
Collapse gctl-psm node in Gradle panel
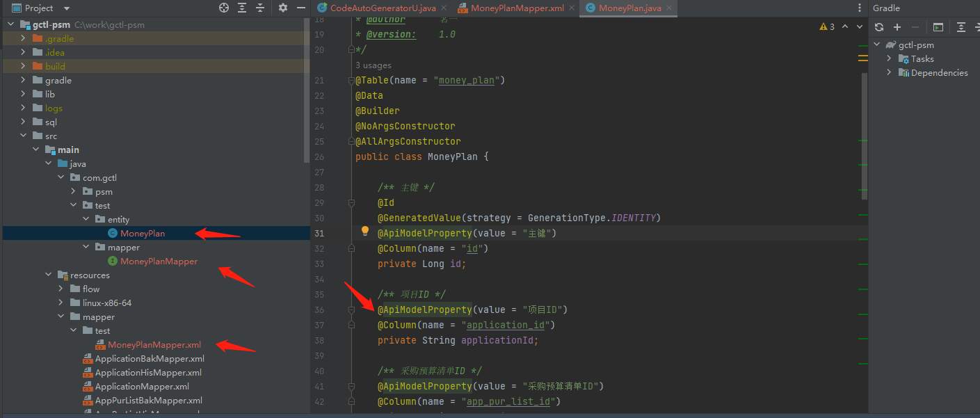[x=877, y=45]
